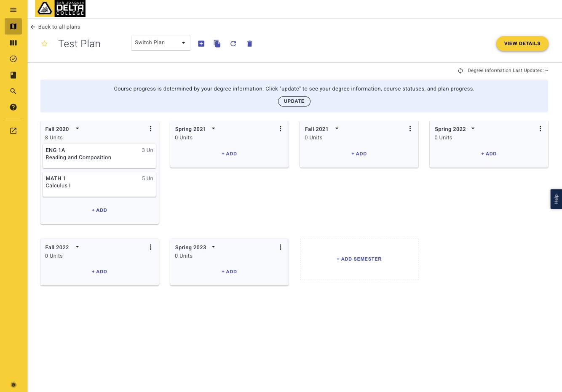This screenshot has height=392, width=562.
Task: Duplicate the plan with the copy icon
Action: (217, 43)
